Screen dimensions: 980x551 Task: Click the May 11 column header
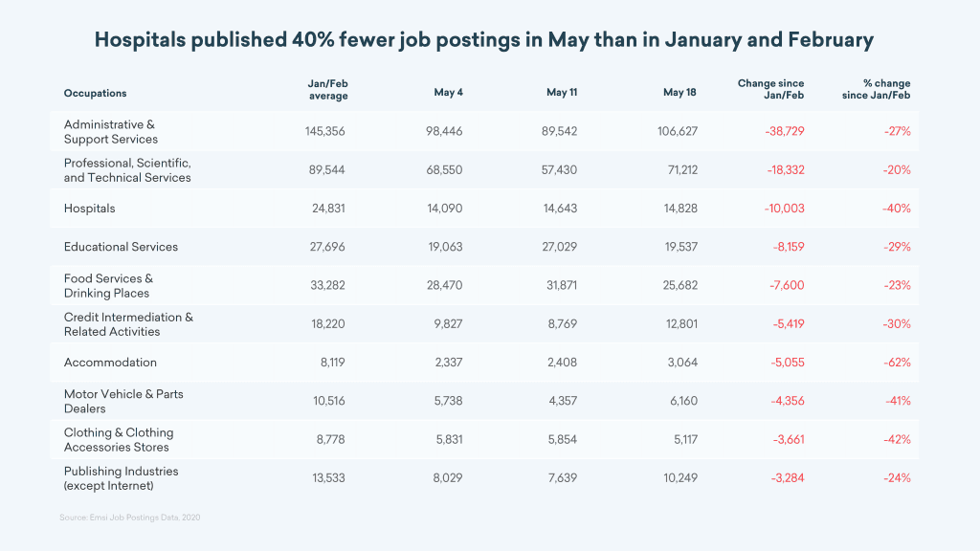click(x=562, y=93)
